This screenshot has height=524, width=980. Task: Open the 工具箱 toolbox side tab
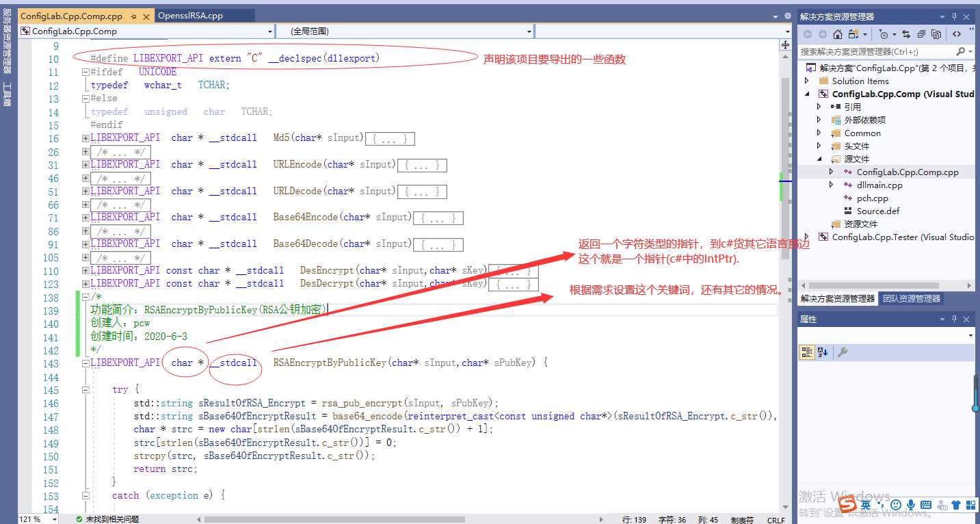point(7,94)
